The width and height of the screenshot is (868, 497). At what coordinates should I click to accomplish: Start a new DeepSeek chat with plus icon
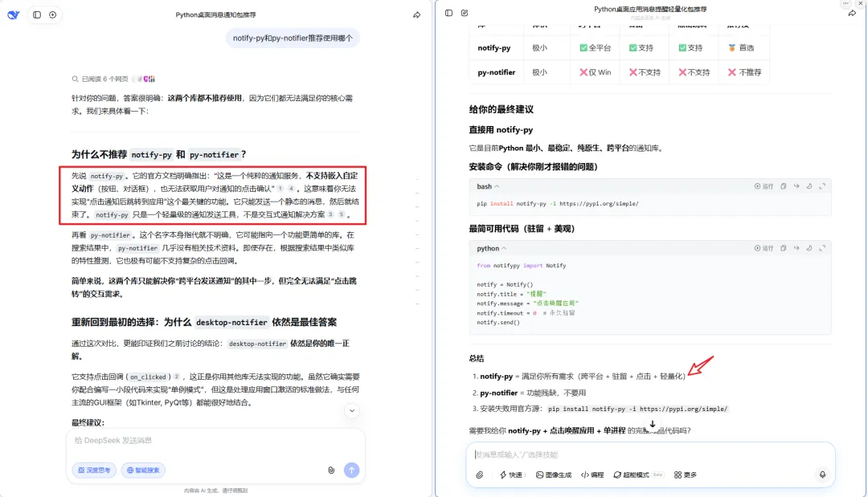[52, 15]
